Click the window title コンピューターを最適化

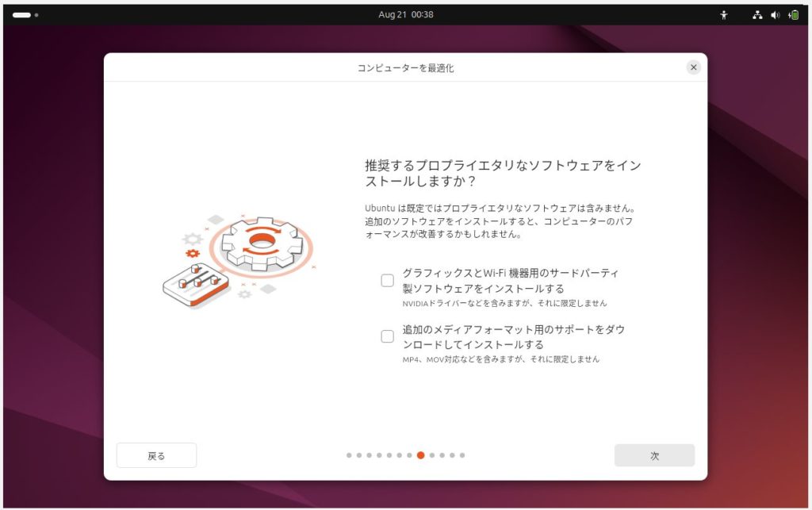(405, 68)
